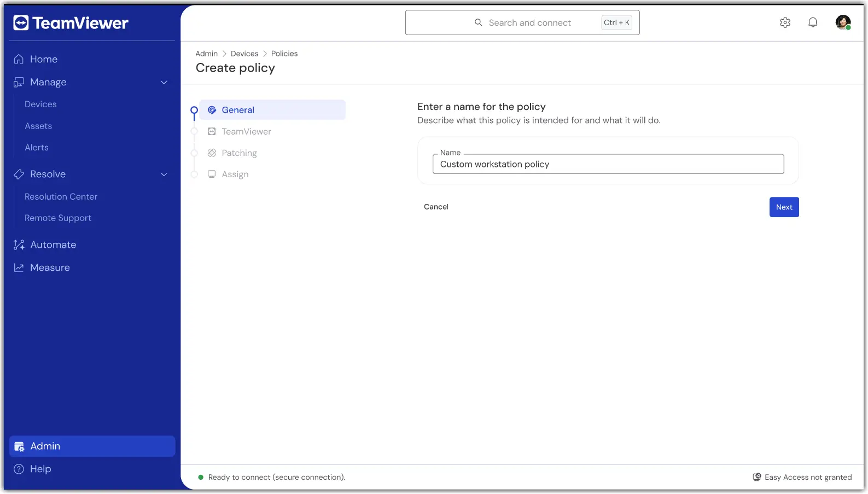Click the Admin section icon
This screenshot has width=868, height=494.
[x=19, y=446]
